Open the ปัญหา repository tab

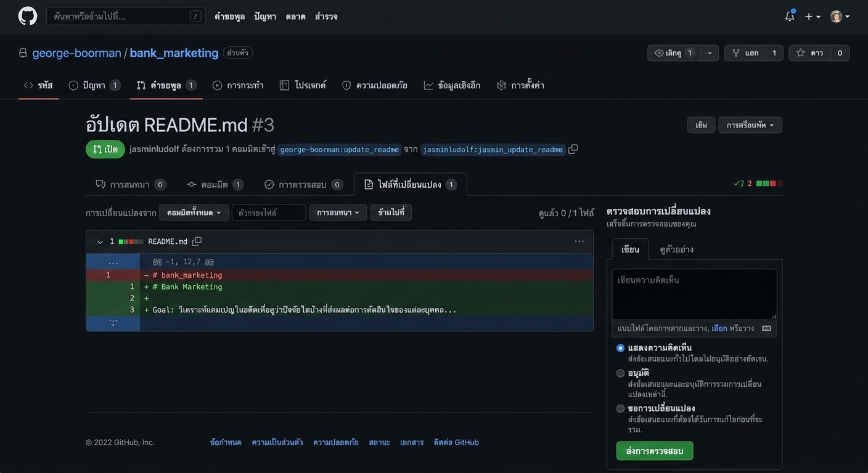point(94,86)
